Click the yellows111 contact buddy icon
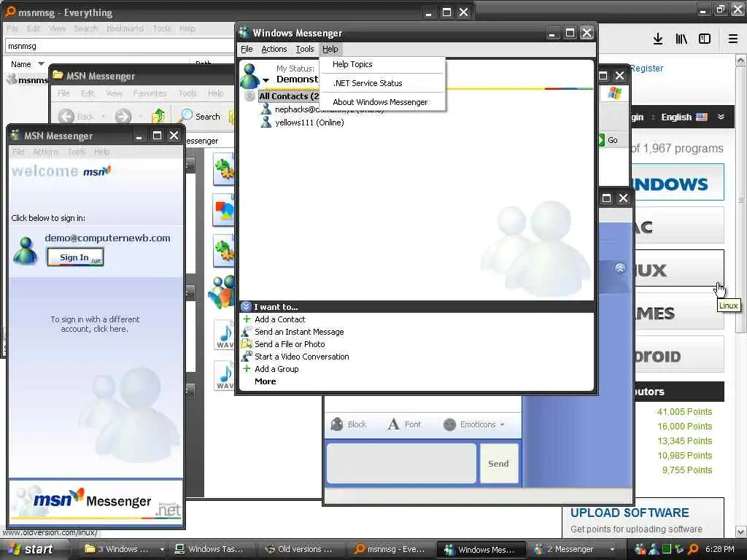This screenshot has width=747, height=560. [x=266, y=122]
